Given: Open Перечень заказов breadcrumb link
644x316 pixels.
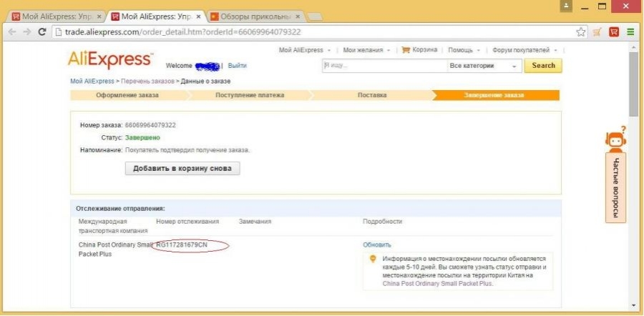Looking at the screenshot, I should [147, 82].
